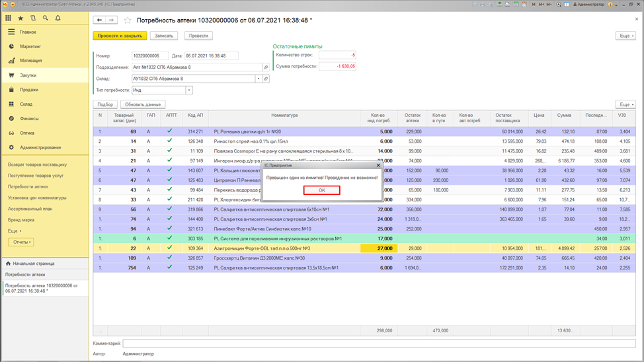Expand the table's Еще dropdown menu
This screenshot has height=362, width=644.
625,104
